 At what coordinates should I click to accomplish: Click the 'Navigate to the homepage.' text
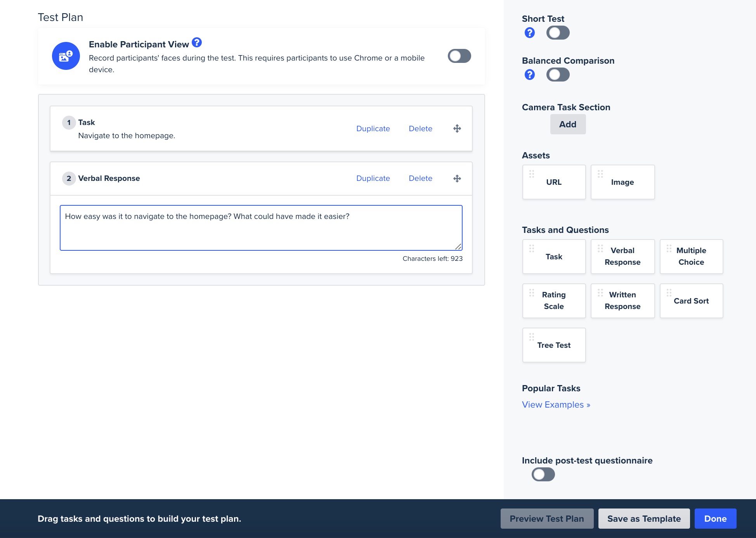(127, 135)
